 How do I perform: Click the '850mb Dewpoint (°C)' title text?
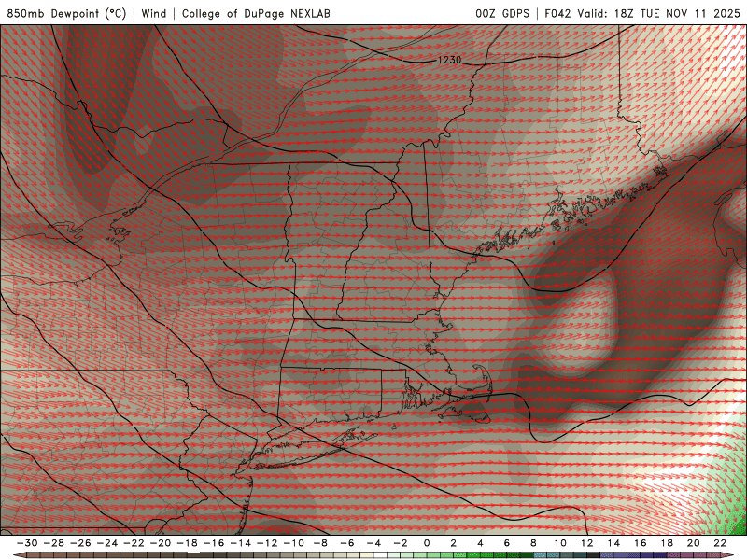[x=66, y=13]
